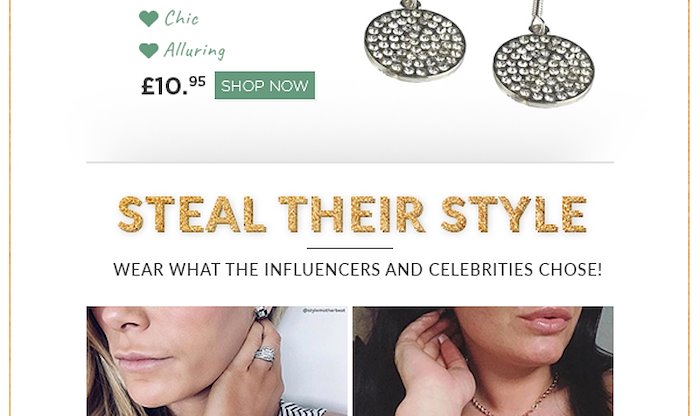Click the grey horizontal divider line
Viewport: 700px width, 416px height.
click(350, 162)
